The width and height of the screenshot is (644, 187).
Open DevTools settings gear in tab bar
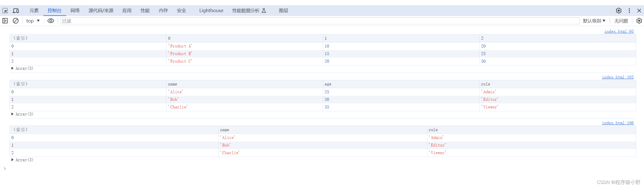pyautogui.click(x=618, y=11)
